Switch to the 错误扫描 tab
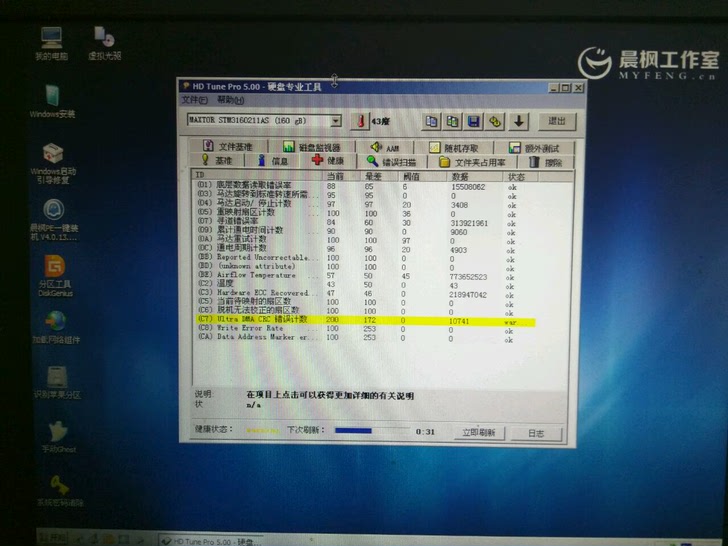The width and height of the screenshot is (728, 546). point(391,162)
